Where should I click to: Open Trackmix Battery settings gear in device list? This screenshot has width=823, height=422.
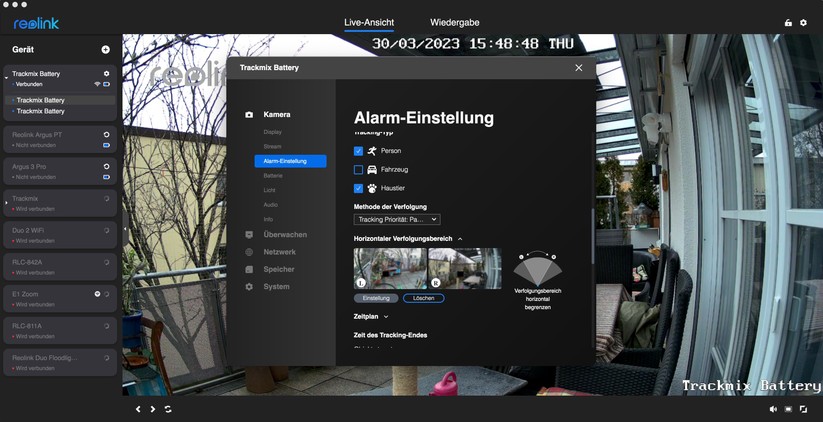[107, 74]
